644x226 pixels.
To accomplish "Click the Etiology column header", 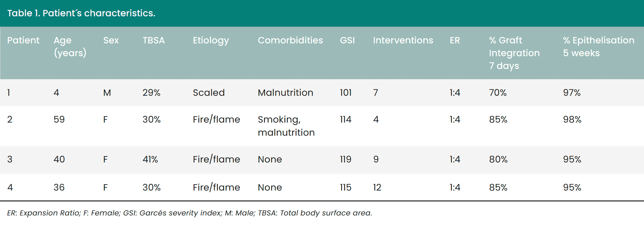I will (211, 41).
